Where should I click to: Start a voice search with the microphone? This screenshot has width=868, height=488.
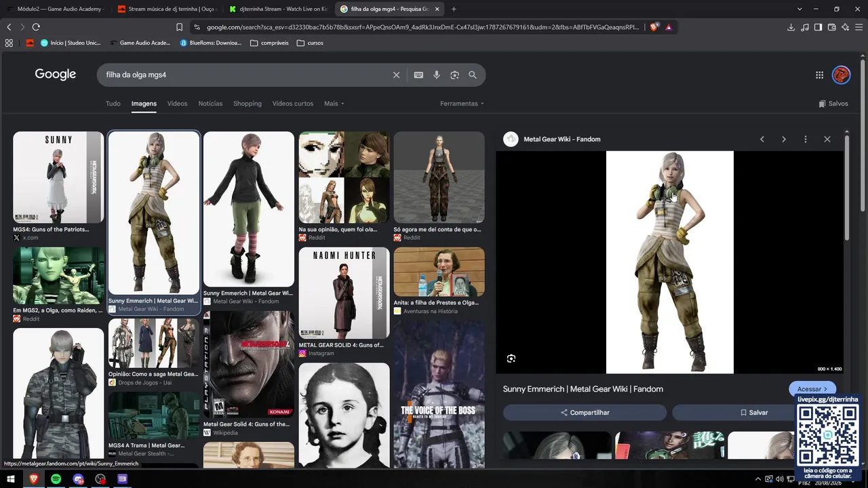pos(437,75)
